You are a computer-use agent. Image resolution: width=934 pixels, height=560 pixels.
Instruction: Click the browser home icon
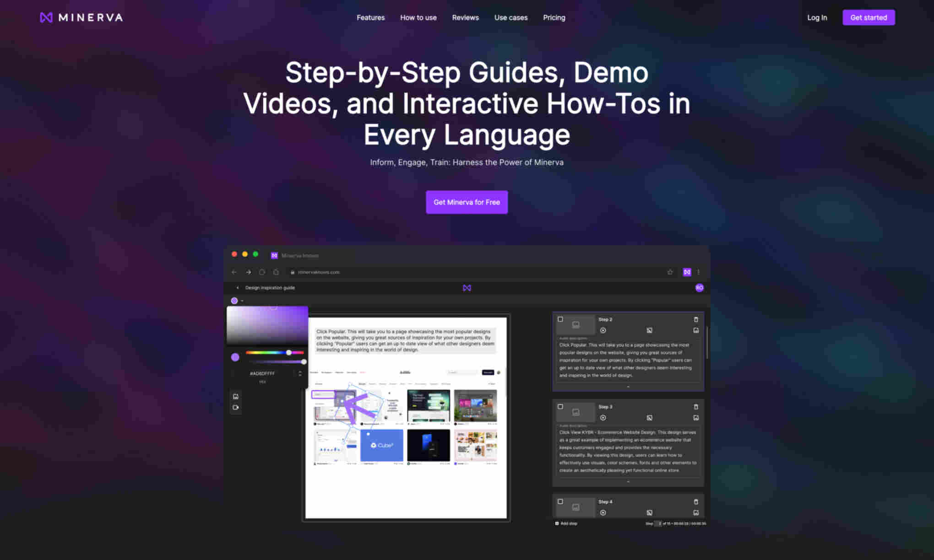click(276, 272)
